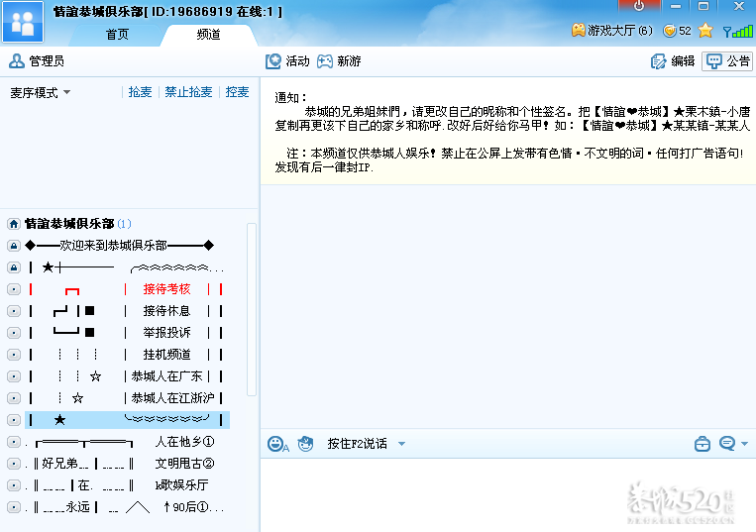Open 游戏大厅 game hall
This screenshot has height=532, width=756.
click(x=611, y=31)
